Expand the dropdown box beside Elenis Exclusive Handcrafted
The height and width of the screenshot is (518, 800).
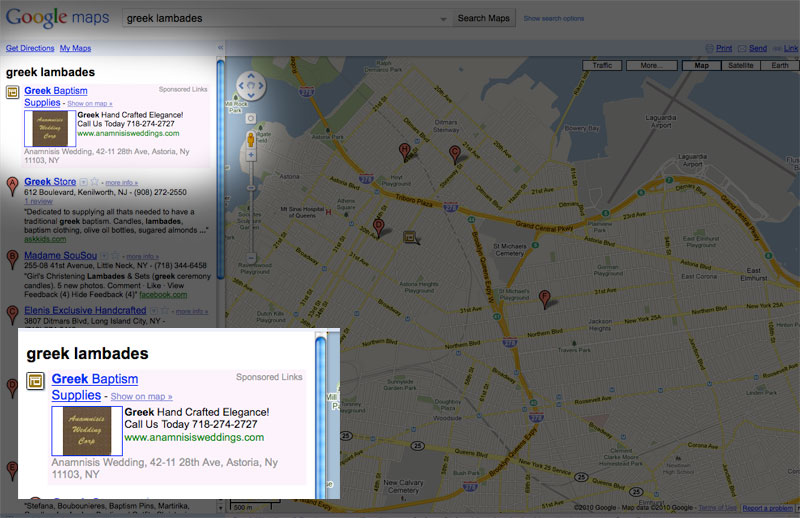tap(154, 310)
